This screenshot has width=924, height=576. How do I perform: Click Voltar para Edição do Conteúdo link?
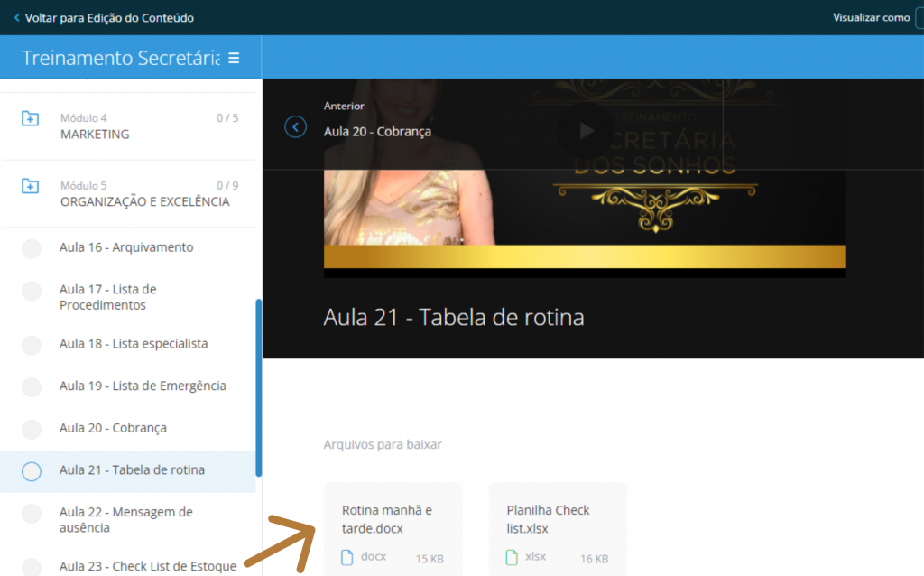(x=109, y=18)
